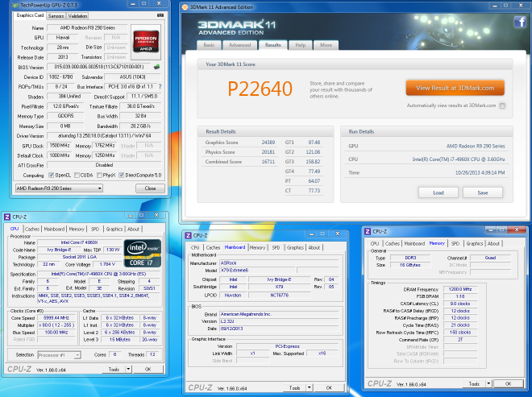532x397 pixels.
Task: Click the Mainboard Model X79 Extreme6 field
Action: [258, 271]
